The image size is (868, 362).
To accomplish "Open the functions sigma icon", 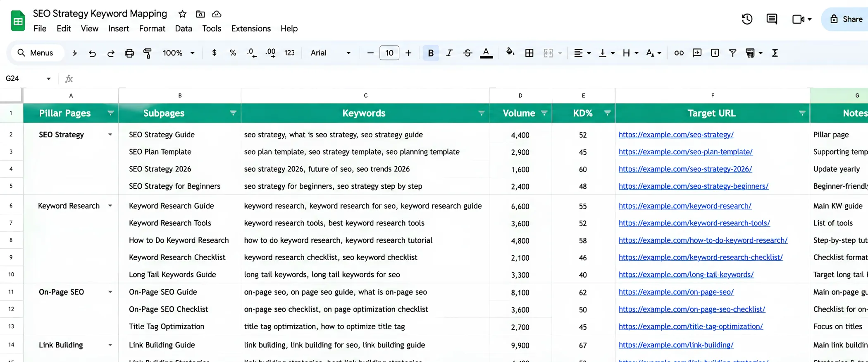I will point(775,53).
